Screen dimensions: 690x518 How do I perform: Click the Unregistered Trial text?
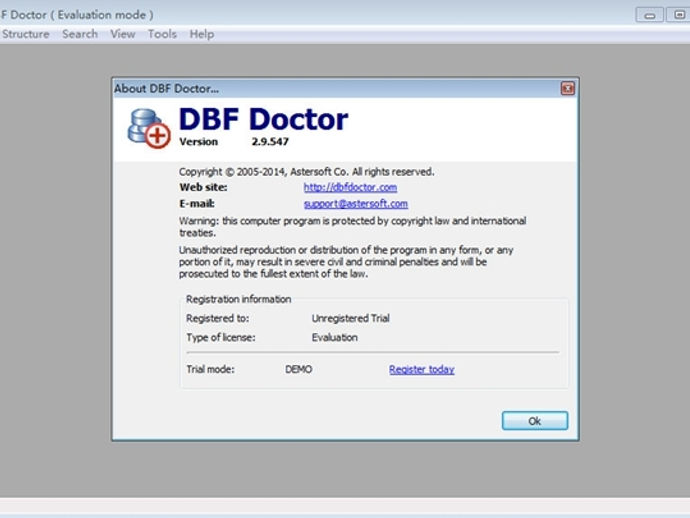(351, 318)
